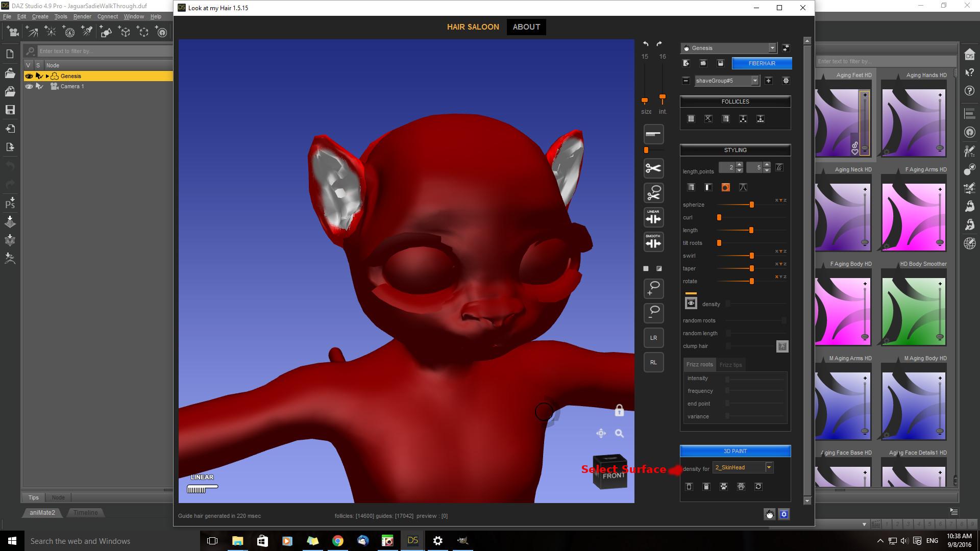Screen dimensions: 980x551
Task: Switch to the ABOUT tab
Action: click(x=526, y=27)
